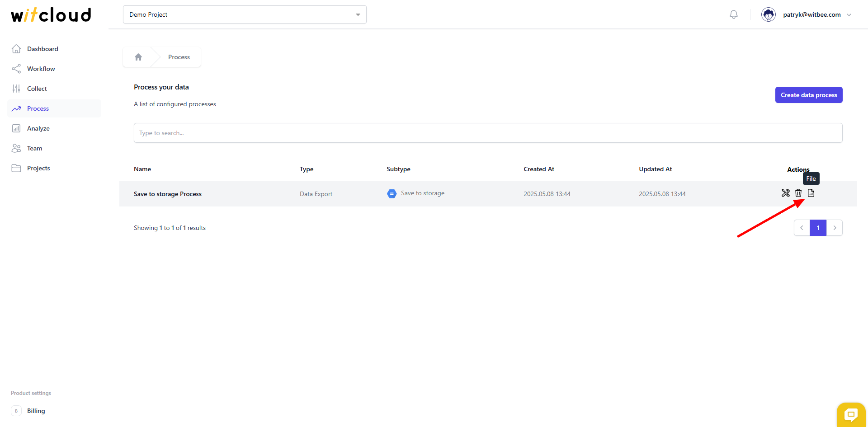Open the edit tools icon for Save to storage Process
The image size is (868, 427).
785,193
